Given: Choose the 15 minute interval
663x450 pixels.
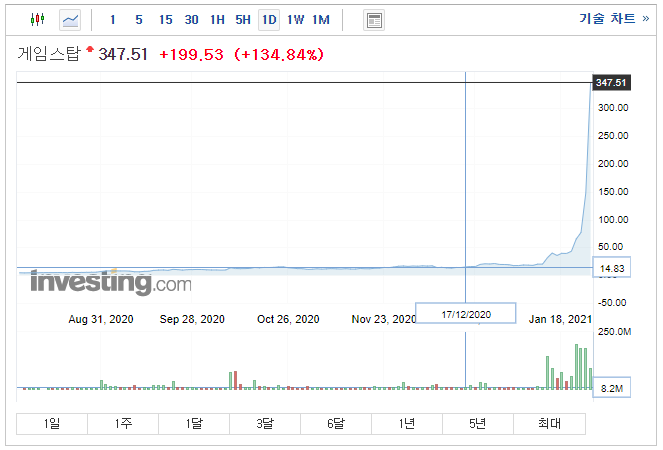Looking at the screenshot, I should coord(166,20).
